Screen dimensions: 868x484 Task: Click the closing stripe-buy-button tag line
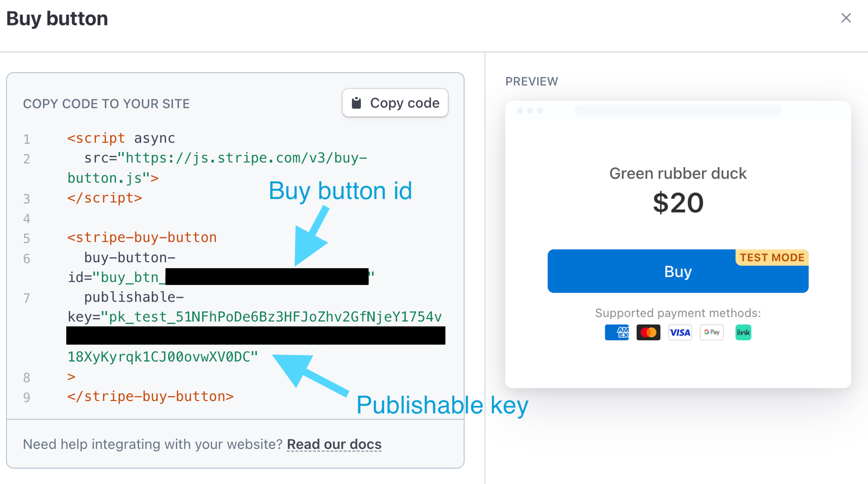150,397
